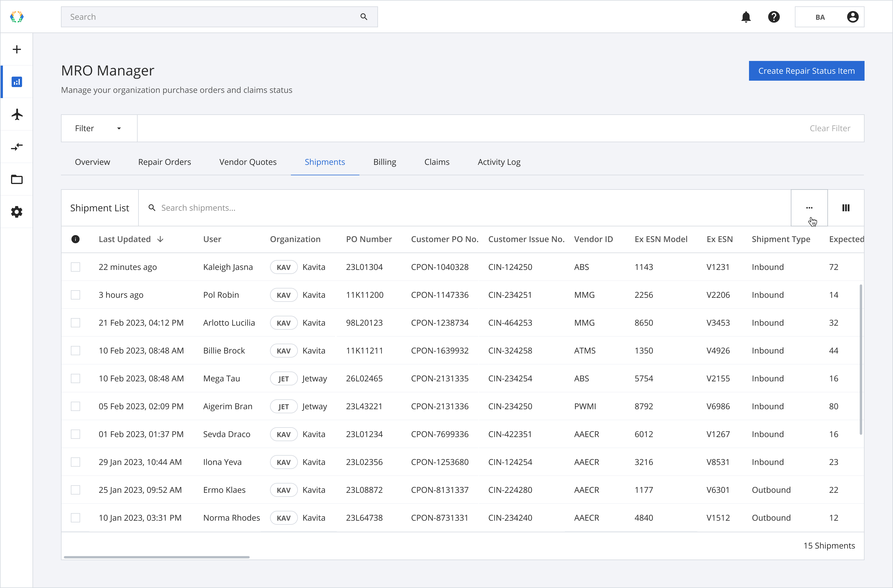
Task: Click Create Repair Status Item button
Action: tap(806, 71)
